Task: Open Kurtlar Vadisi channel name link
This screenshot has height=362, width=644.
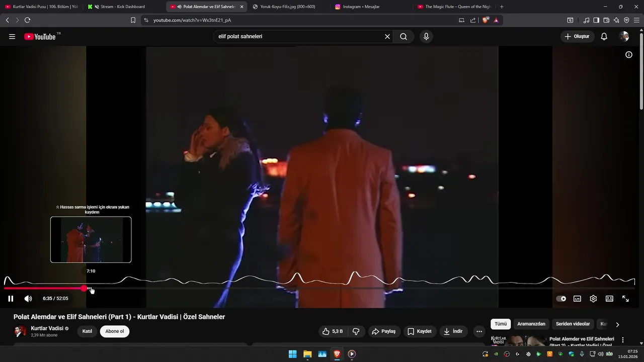Action: [47, 328]
